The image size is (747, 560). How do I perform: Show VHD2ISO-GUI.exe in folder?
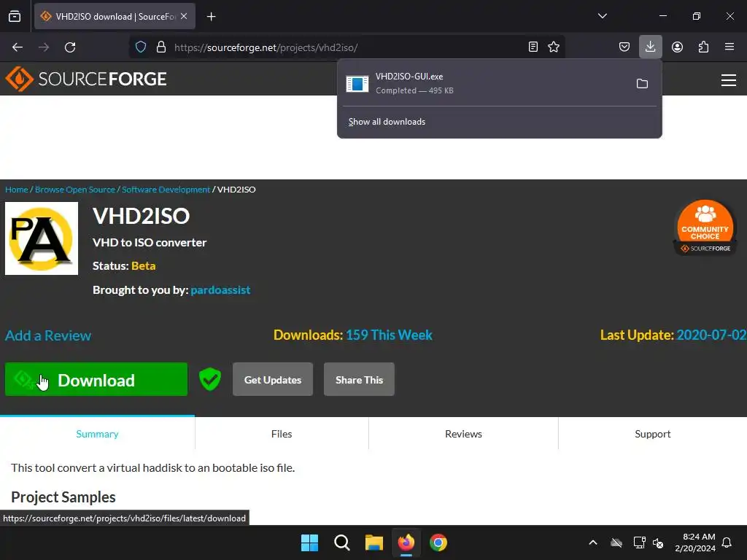pyautogui.click(x=642, y=84)
